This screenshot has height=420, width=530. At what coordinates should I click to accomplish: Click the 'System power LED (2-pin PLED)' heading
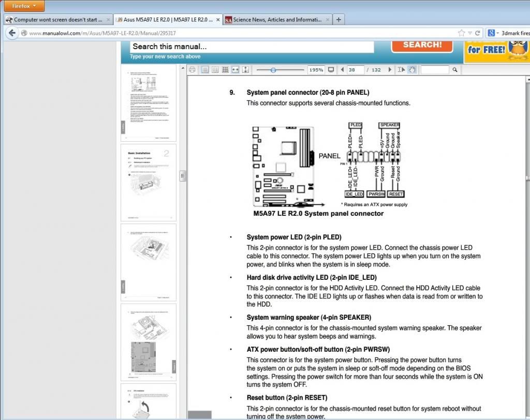(294, 237)
